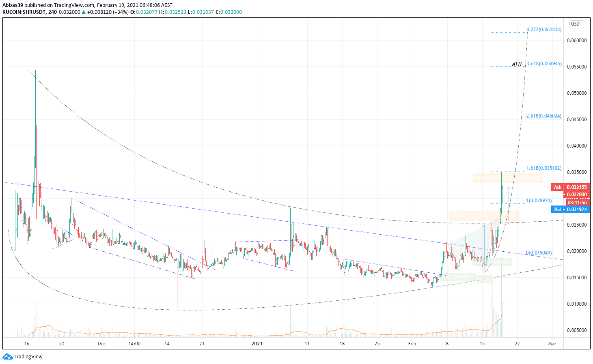Select the 1(0.028970) Fibonacci level label

click(x=539, y=201)
